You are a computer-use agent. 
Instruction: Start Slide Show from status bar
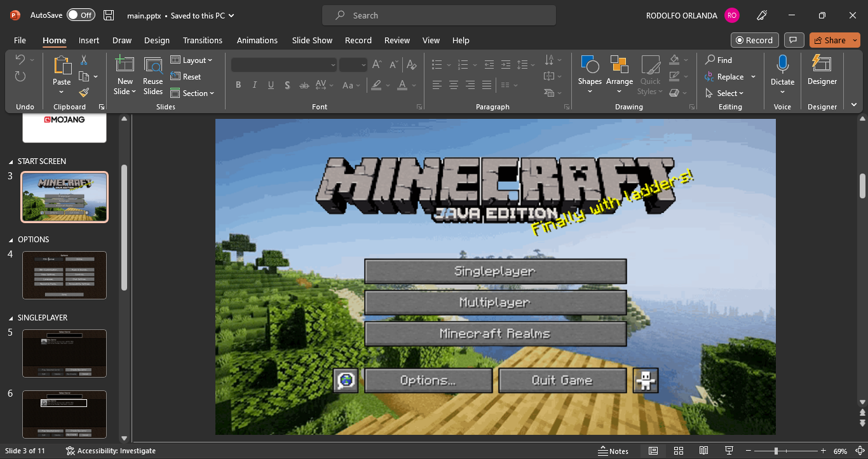click(x=729, y=451)
